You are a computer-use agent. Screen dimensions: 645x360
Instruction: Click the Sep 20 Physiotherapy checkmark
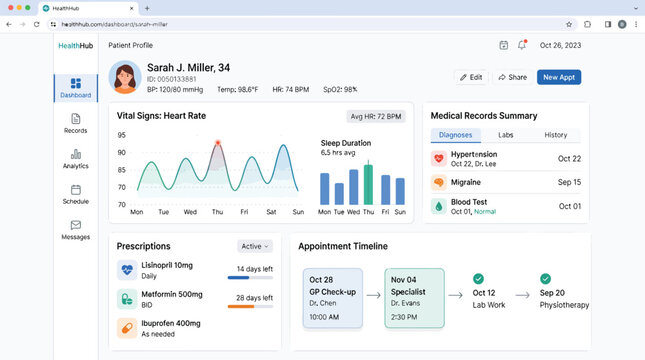545,279
